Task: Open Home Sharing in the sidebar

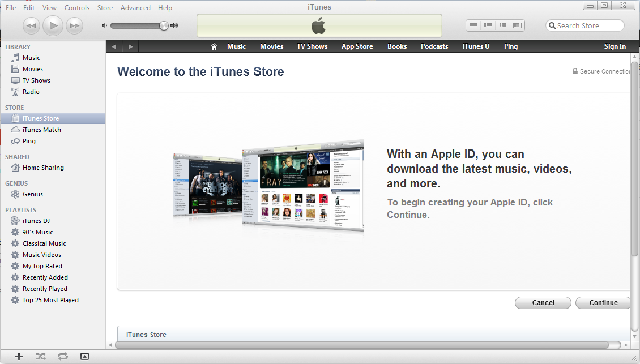Action: [x=53, y=168]
